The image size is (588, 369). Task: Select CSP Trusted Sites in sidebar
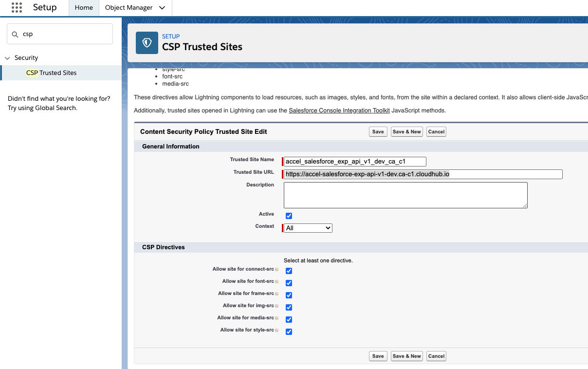(61, 73)
